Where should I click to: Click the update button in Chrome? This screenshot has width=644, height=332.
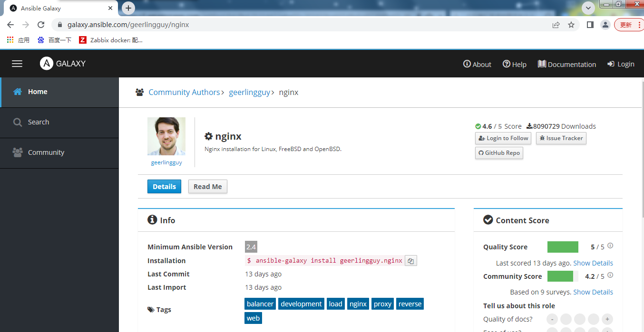(x=629, y=25)
